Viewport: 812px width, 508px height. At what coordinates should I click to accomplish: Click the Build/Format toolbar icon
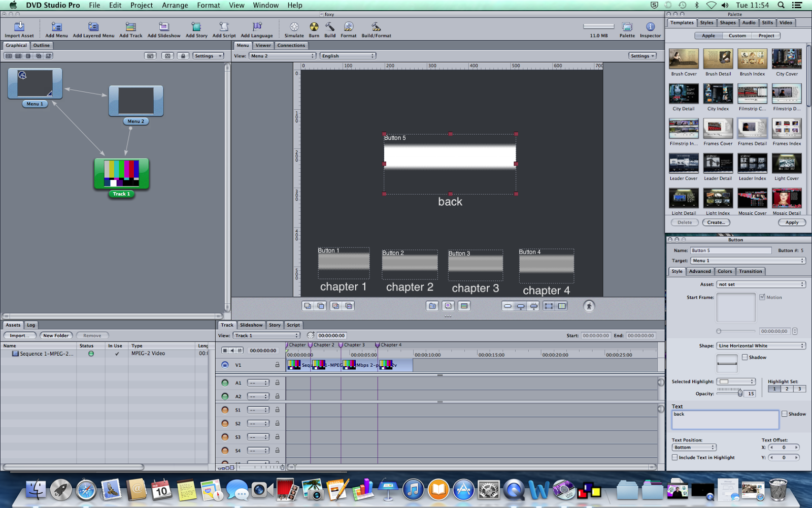376,26
